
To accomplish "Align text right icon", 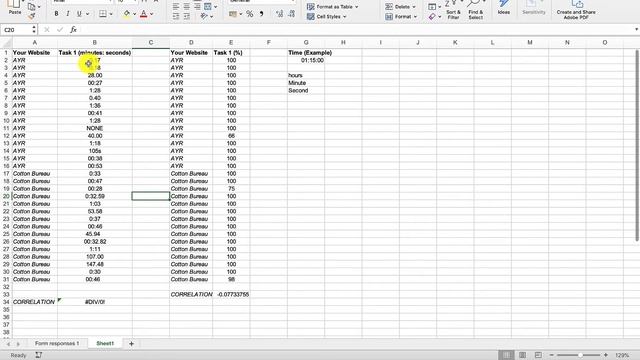I will (197, 7).
